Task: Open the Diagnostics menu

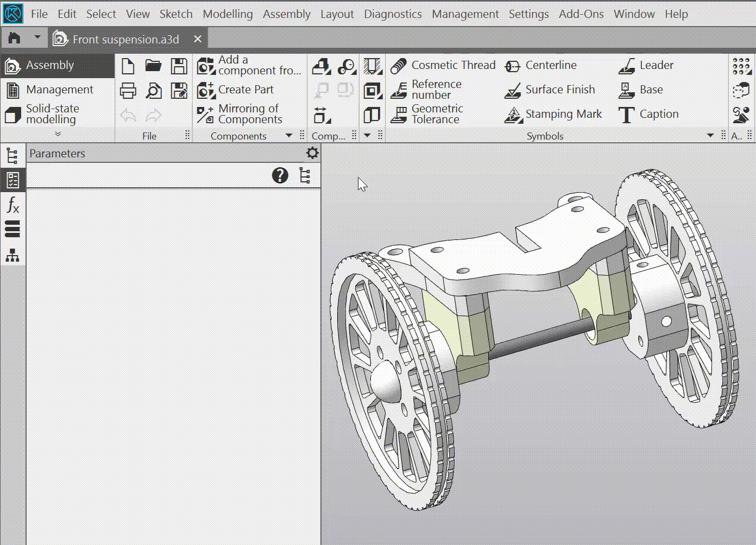Action: [393, 14]
